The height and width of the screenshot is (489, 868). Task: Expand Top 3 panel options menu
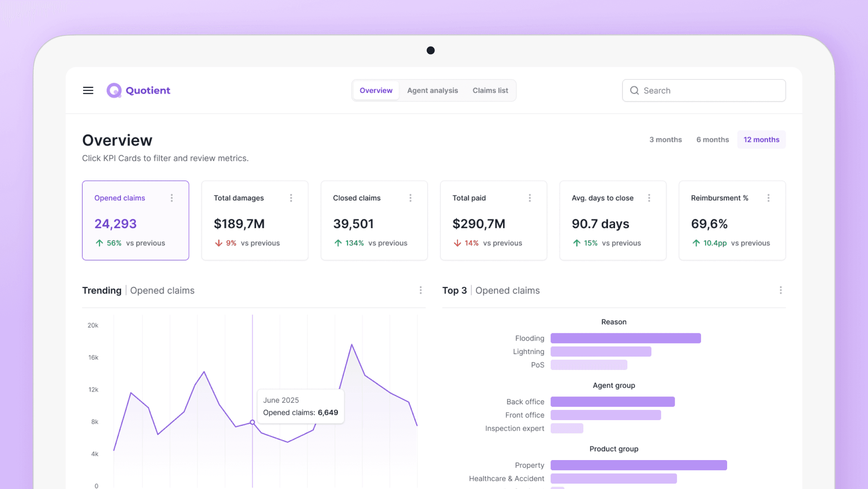(780, 290)
